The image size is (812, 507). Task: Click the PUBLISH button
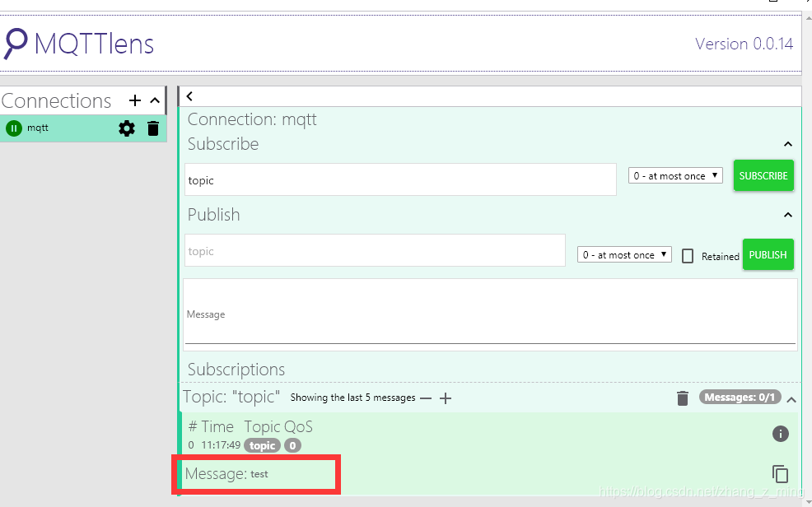[768, 254]
